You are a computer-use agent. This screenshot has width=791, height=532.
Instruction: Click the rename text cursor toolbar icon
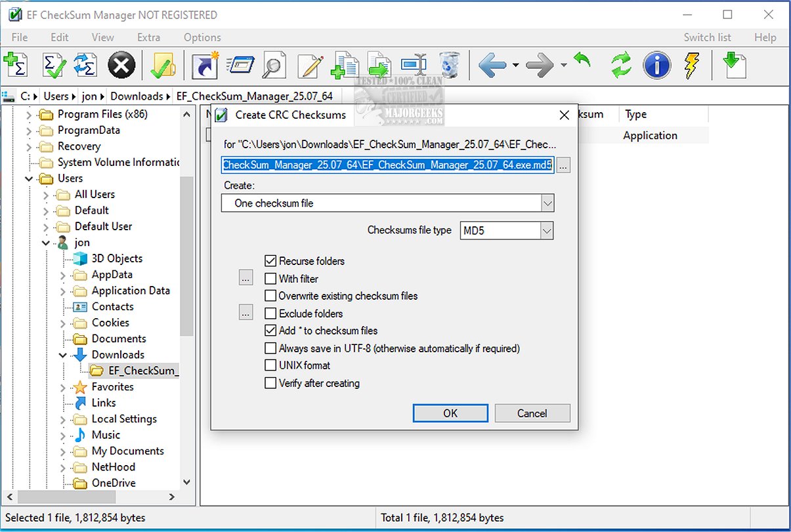coord(414,65)
